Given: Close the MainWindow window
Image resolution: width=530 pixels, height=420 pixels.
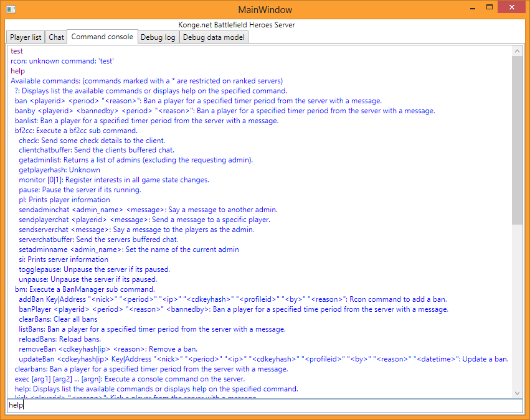Looking at the screenshot, I should [x=512, y=7].
